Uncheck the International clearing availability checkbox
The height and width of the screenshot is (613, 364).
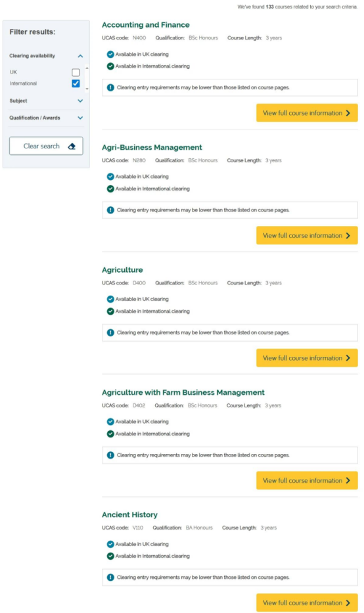point(76,83)
